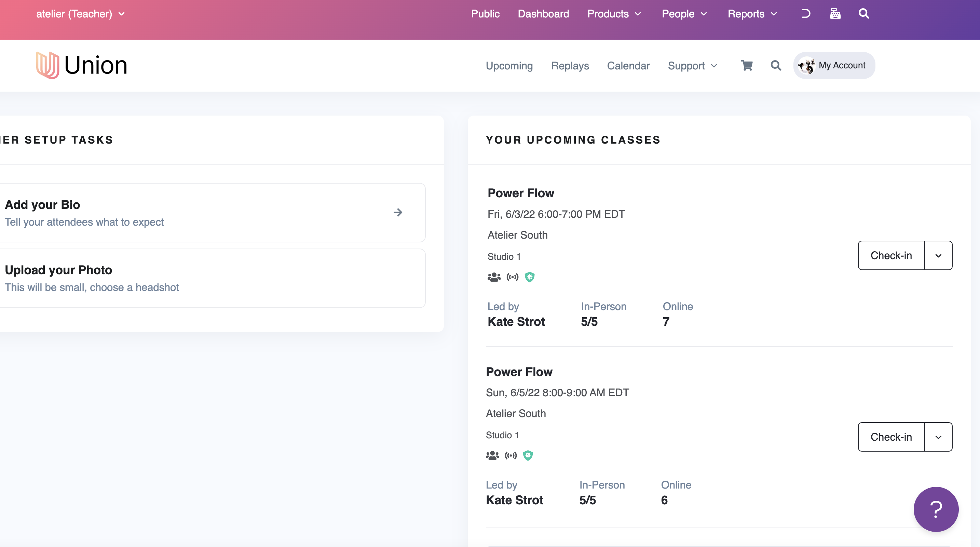Click the loading spinner icon in admin bar
980x547 pixels.
tap(805, 14)
